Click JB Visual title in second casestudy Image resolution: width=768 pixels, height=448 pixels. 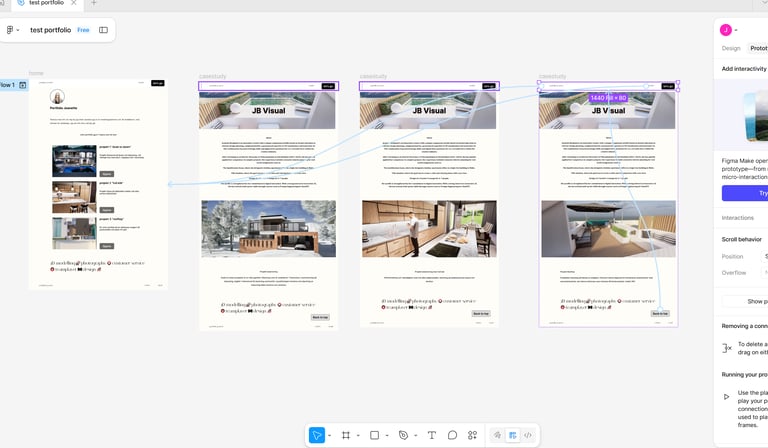429,111
